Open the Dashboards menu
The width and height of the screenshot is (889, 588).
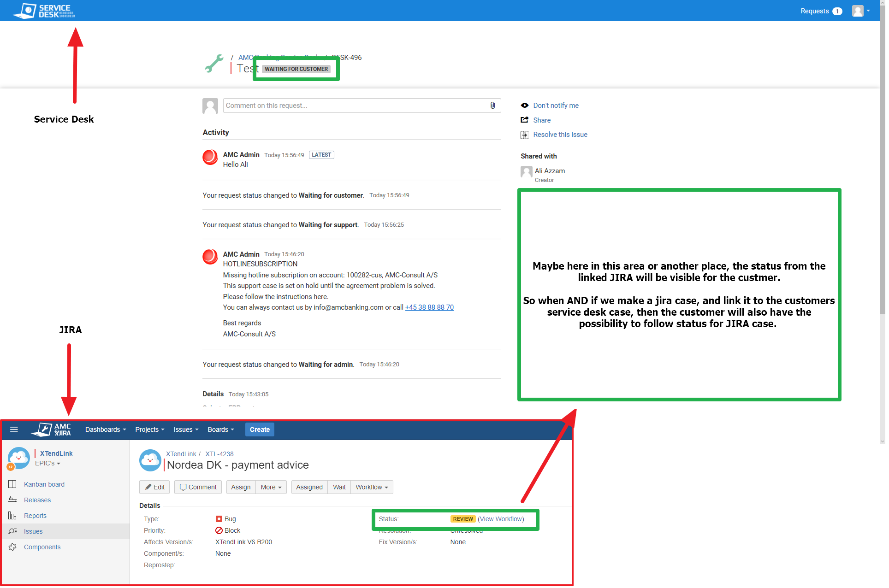105,429
